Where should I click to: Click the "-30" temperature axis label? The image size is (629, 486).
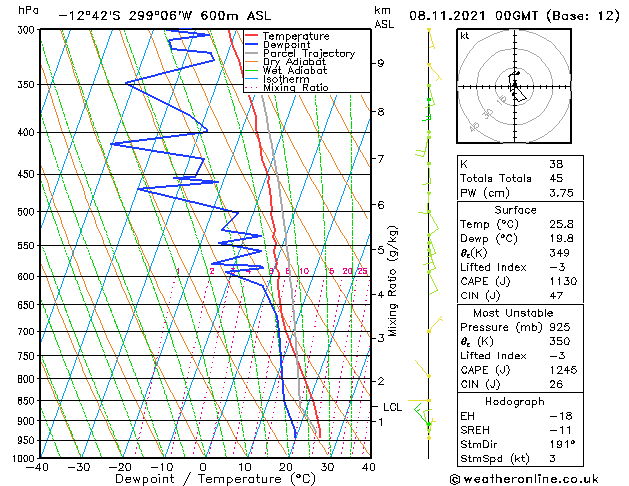79,467
